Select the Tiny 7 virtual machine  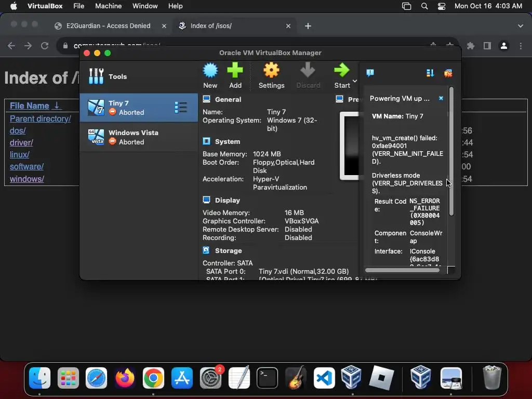[x=139, y=108]
